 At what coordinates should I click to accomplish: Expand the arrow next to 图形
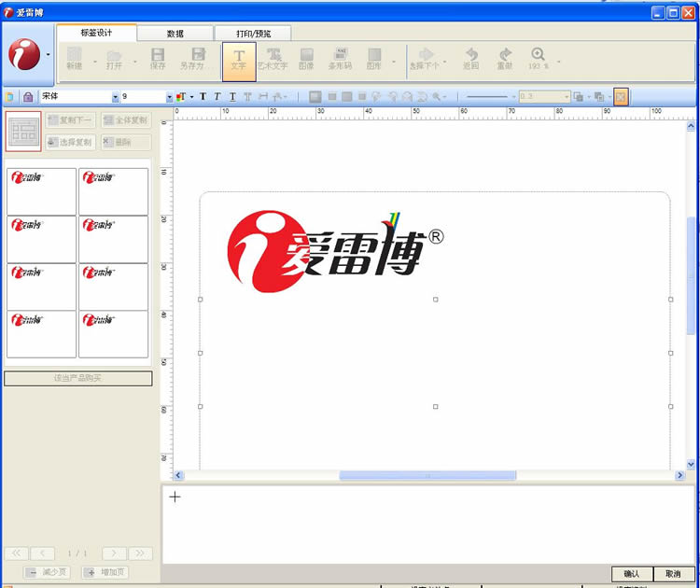coord(393,62)
